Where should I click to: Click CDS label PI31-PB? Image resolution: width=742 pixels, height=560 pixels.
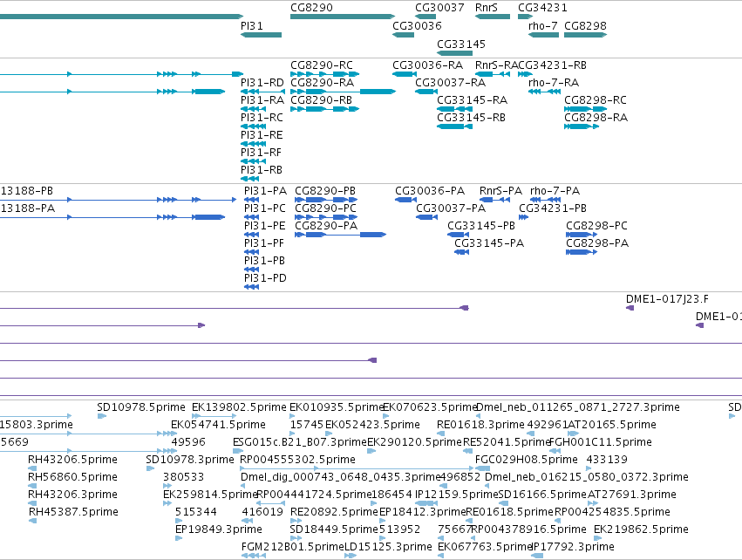pyautogui.click(x=264, y=261)
